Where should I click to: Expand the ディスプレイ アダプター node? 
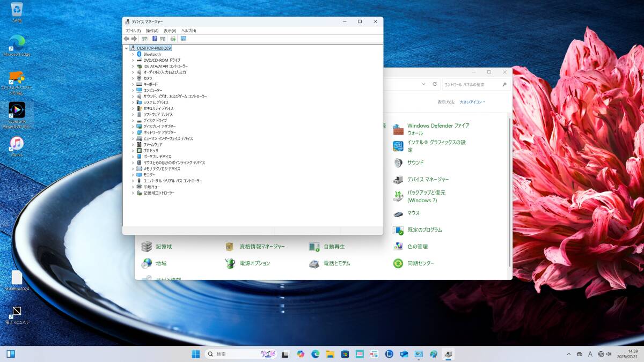point(133,127)
